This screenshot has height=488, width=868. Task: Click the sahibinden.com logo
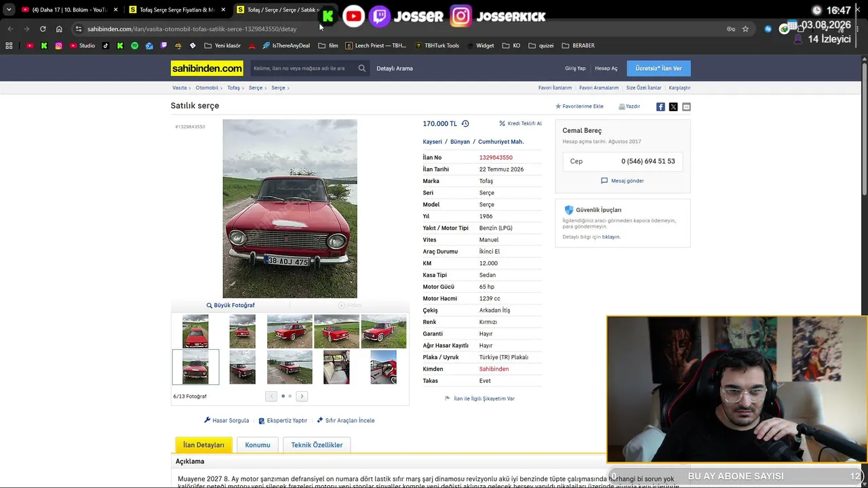point(207,68)
